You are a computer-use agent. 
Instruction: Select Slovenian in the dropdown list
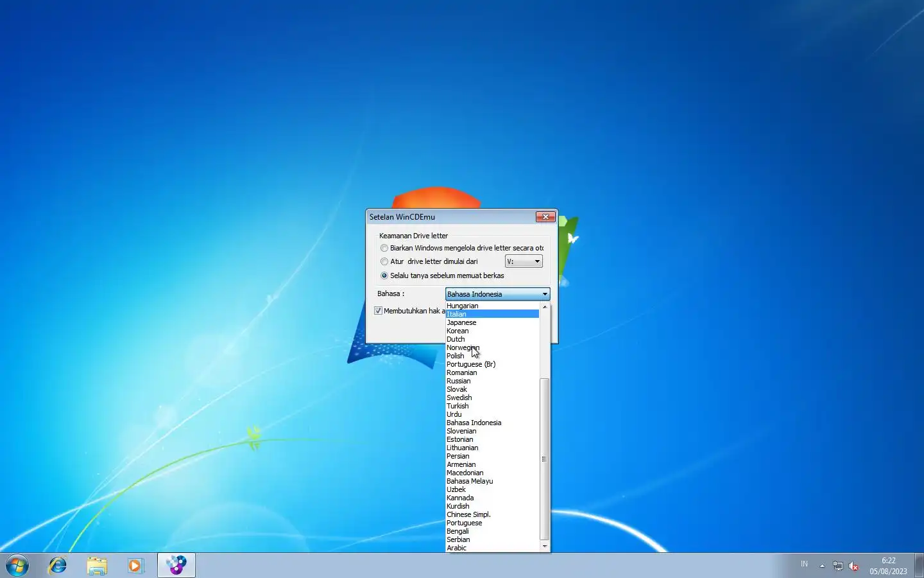[492, 431]
